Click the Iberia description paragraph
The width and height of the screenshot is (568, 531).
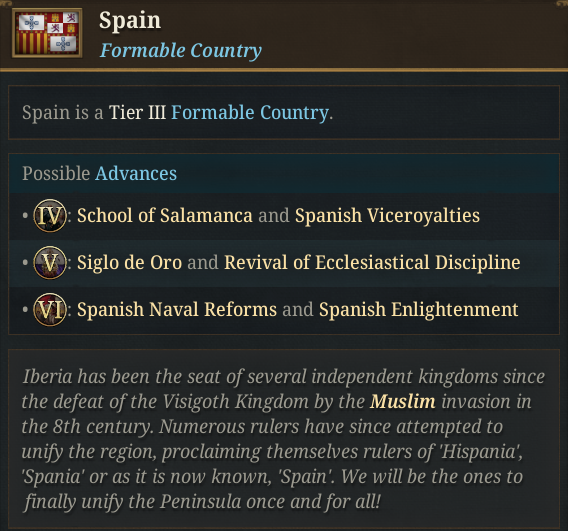coord(284,439)
